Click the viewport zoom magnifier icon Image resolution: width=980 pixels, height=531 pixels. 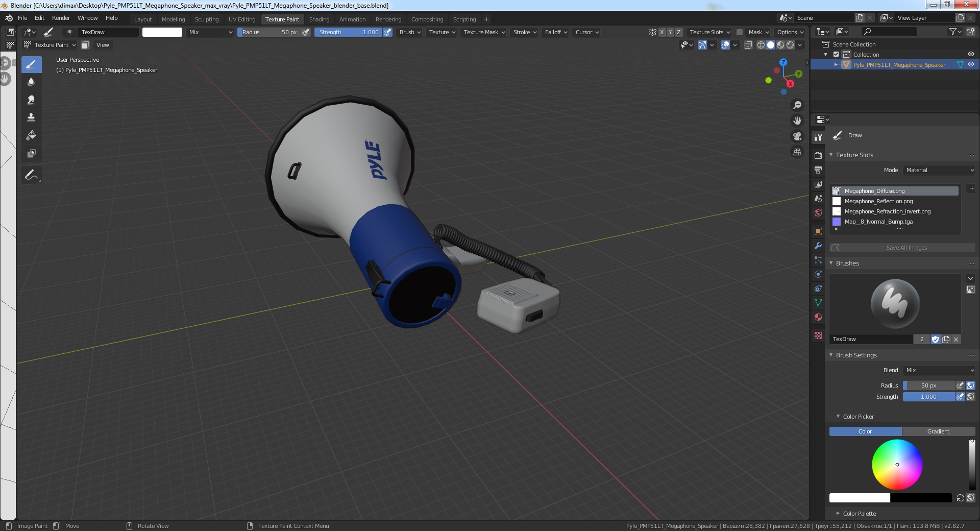click(x=797, y=105)
